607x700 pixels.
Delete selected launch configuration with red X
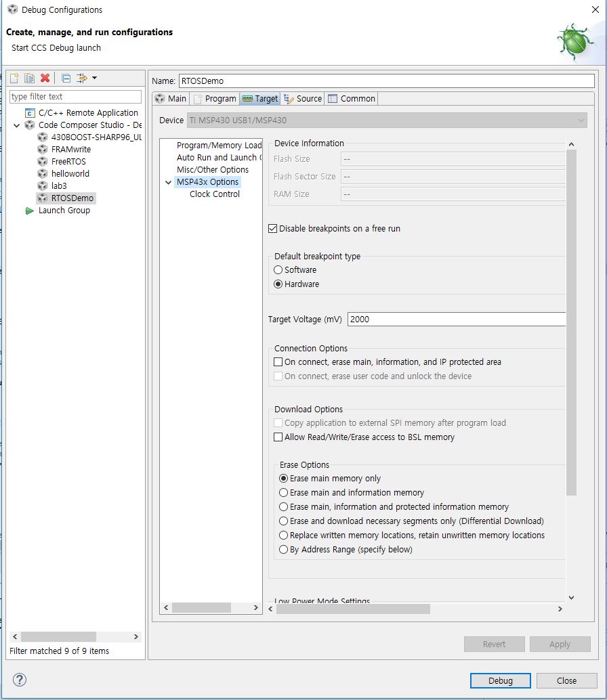[x=45, y=78]
